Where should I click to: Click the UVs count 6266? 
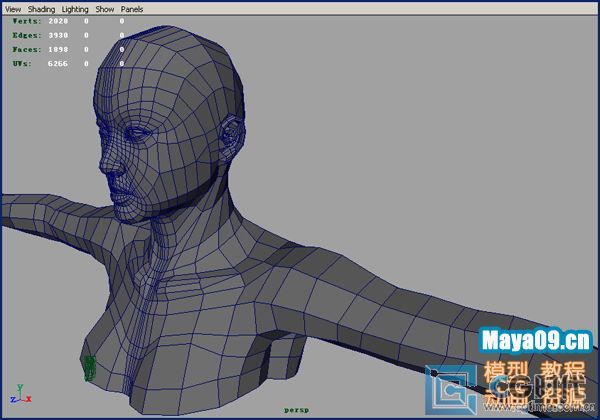(58, 64)
